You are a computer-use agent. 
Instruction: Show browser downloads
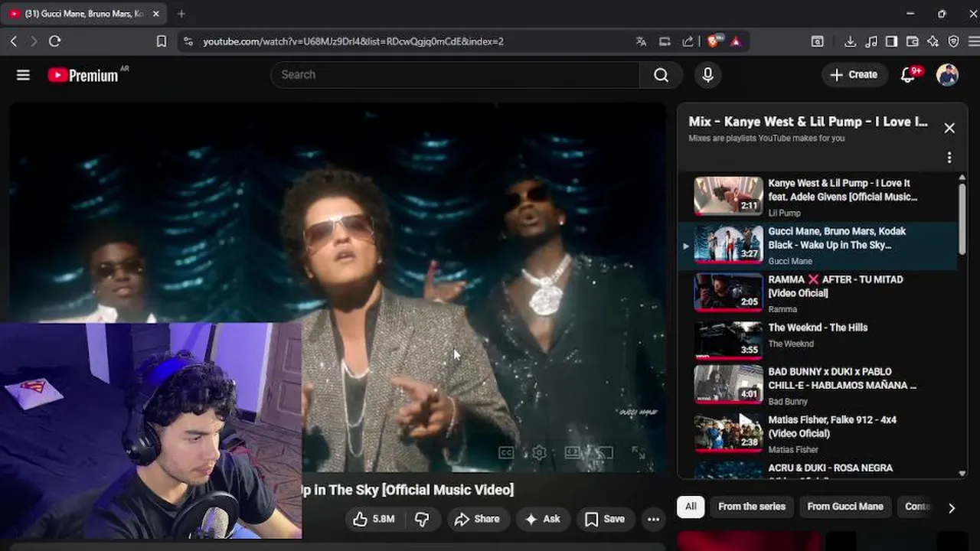click(850, 41)
